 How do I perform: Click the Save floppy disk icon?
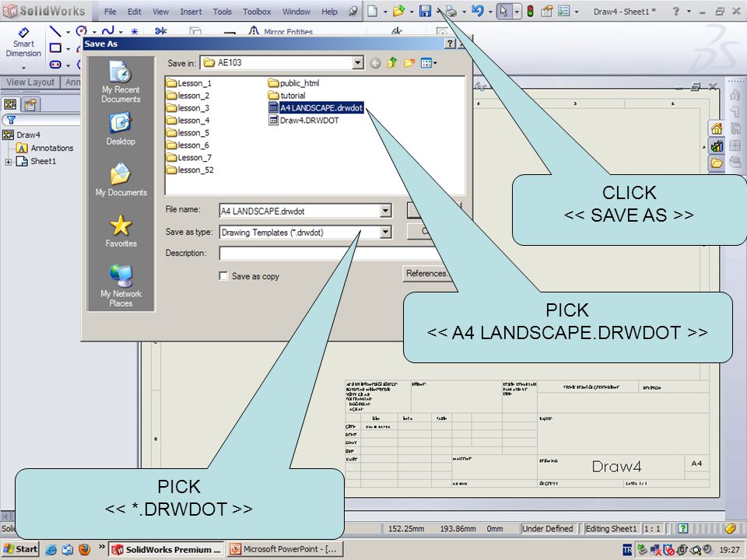(425, 11)
